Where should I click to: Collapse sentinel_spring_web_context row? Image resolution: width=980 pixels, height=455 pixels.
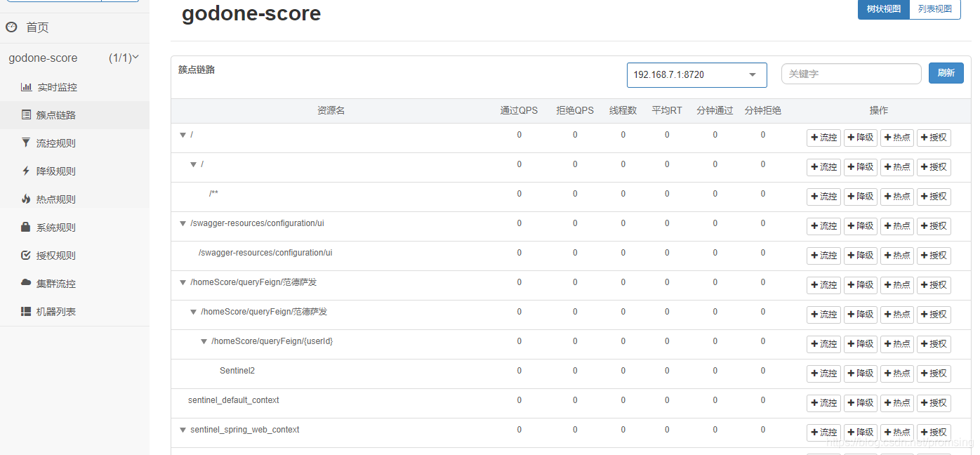click(x=183, y=430)
